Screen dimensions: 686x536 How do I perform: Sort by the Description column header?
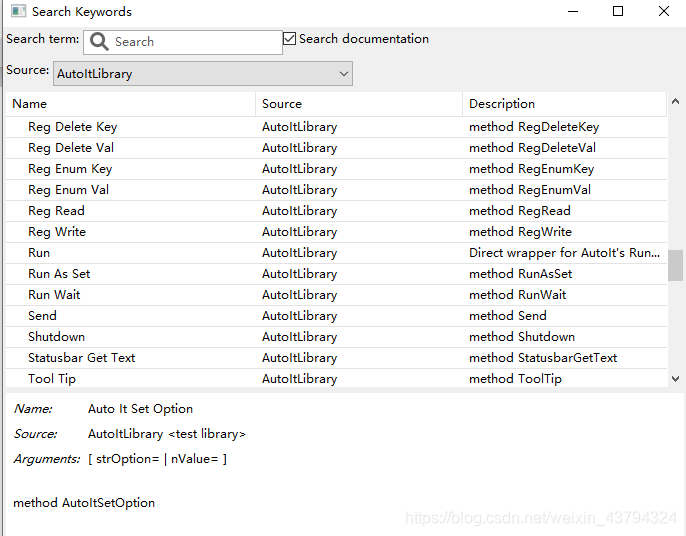point(564,104)
